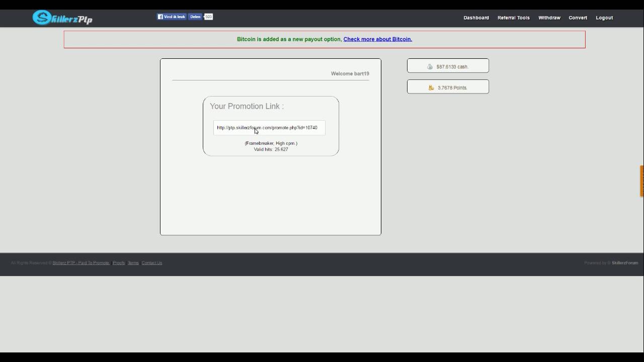Image resolution: width=644 pixels, height=362 pixels.
Task: Click the Facebook 'Vind ik leuk' button
Action: 172,17
